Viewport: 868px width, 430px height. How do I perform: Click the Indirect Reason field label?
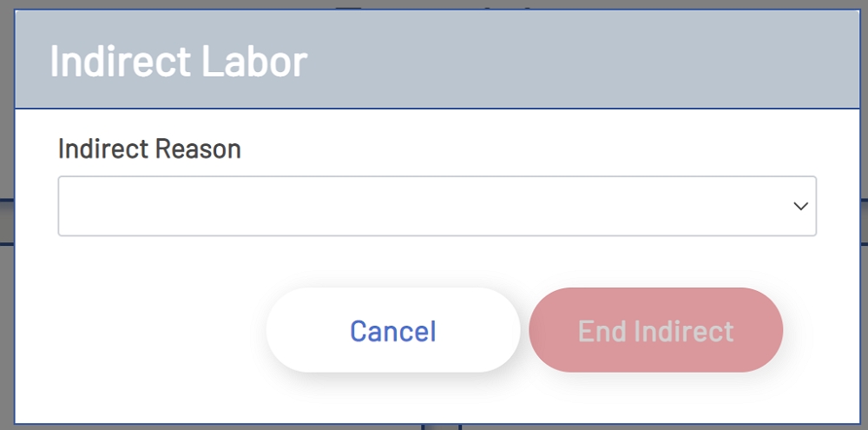pyautogui.click(x=149, y=149)
